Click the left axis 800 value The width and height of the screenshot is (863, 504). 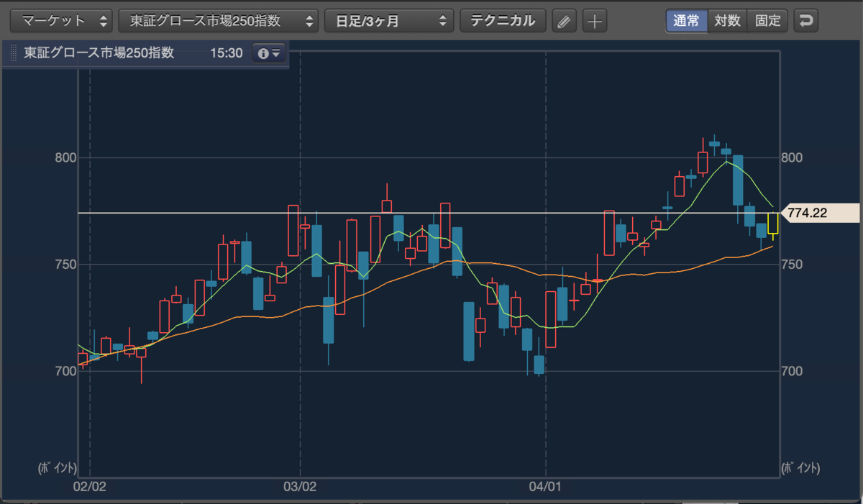[66, 157]
